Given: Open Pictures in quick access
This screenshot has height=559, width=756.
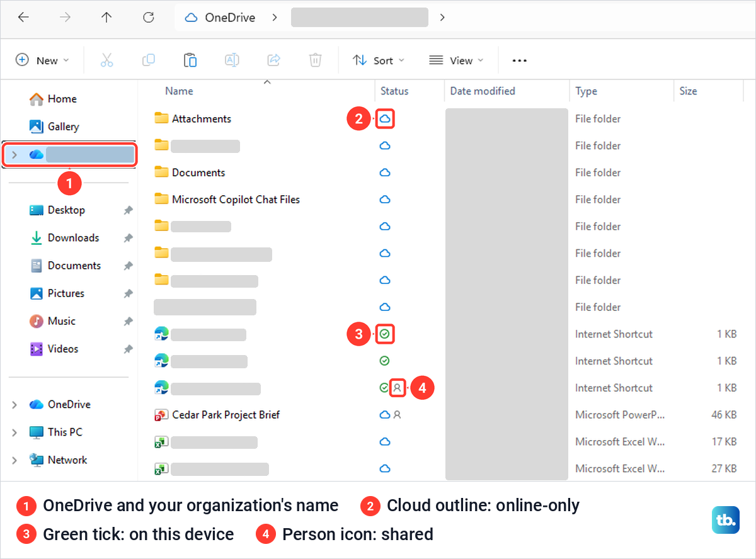Looking at the screenshot, I should (x=57, y=293).
